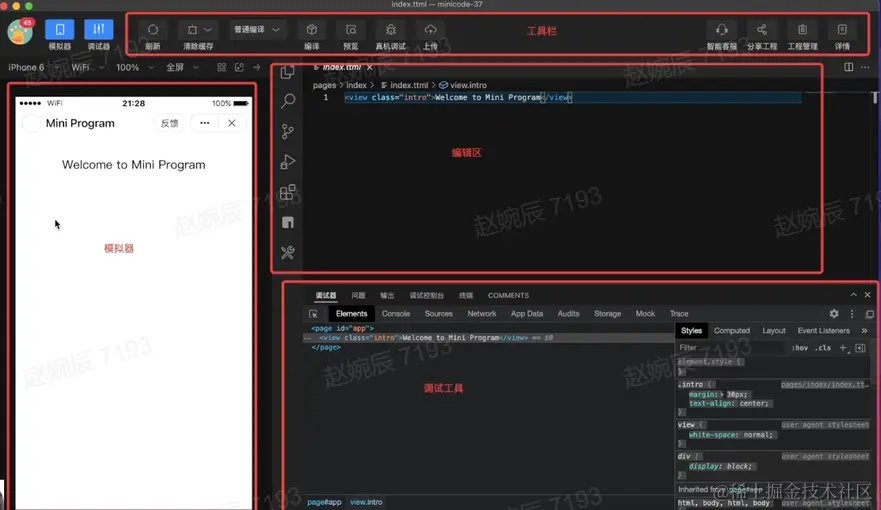The height and width of the screenshot is (510, 881).
Task: Toggle the :hov element state button
Action: (x=800, y=348)
